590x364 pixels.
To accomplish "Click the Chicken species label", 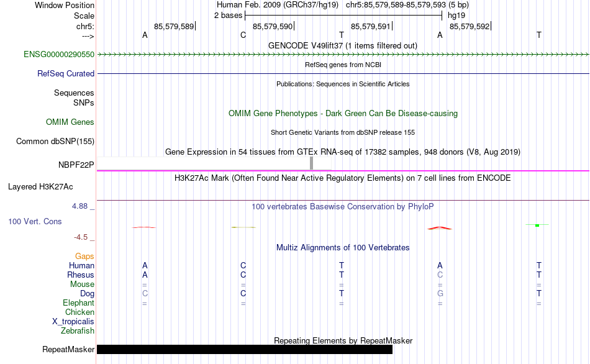I will [x=79, y=312].
